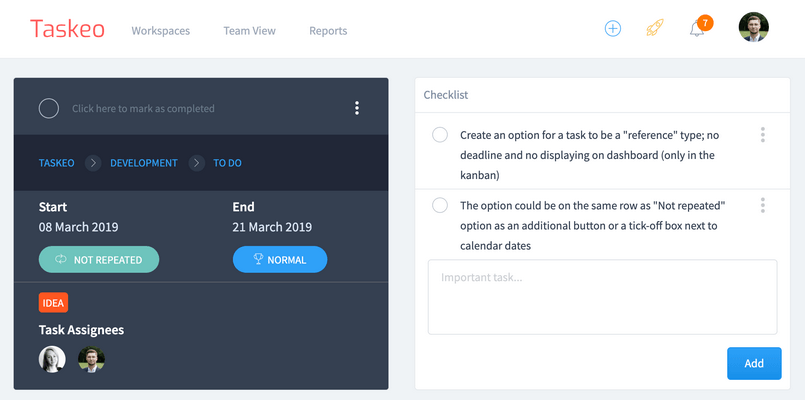Screen dimensions: 805x400
Task: Go to Team View
Action: click(x=249, y=31)
